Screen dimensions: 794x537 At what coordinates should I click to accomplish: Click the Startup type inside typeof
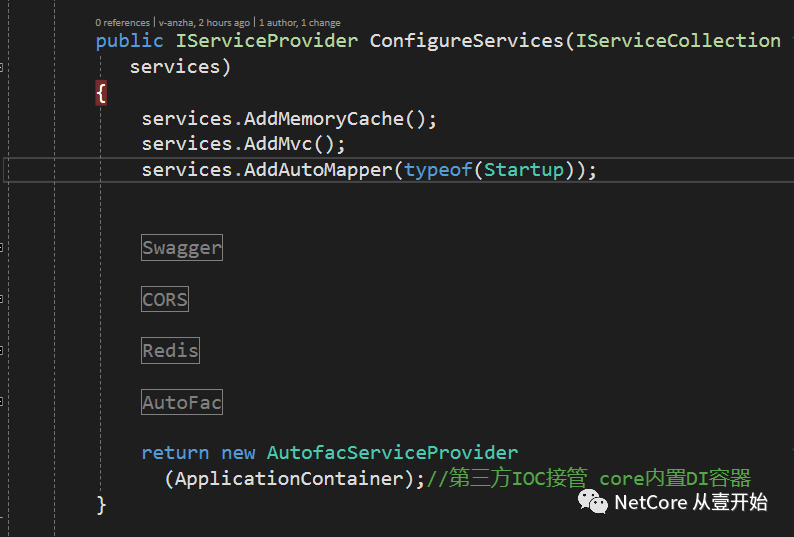coord(524,170)
